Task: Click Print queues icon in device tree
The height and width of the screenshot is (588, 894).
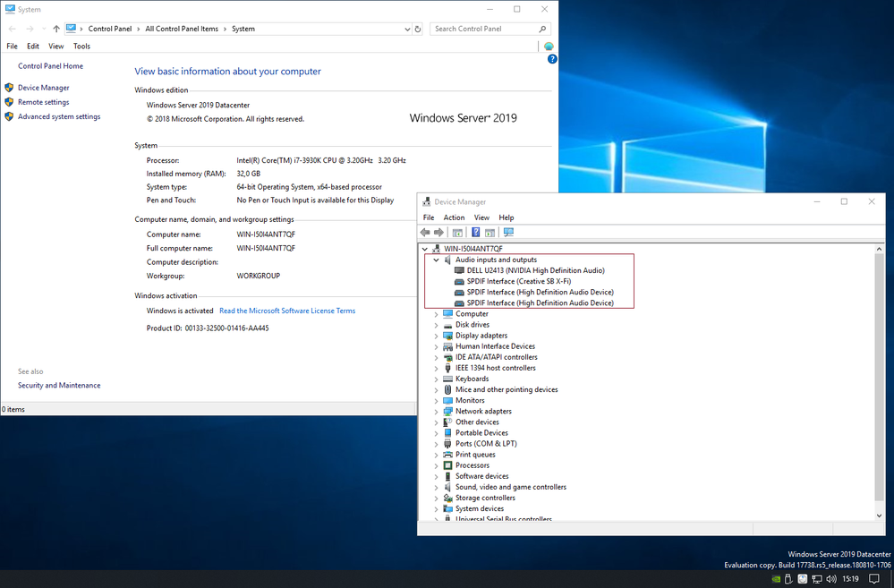Action: [448, 455]
